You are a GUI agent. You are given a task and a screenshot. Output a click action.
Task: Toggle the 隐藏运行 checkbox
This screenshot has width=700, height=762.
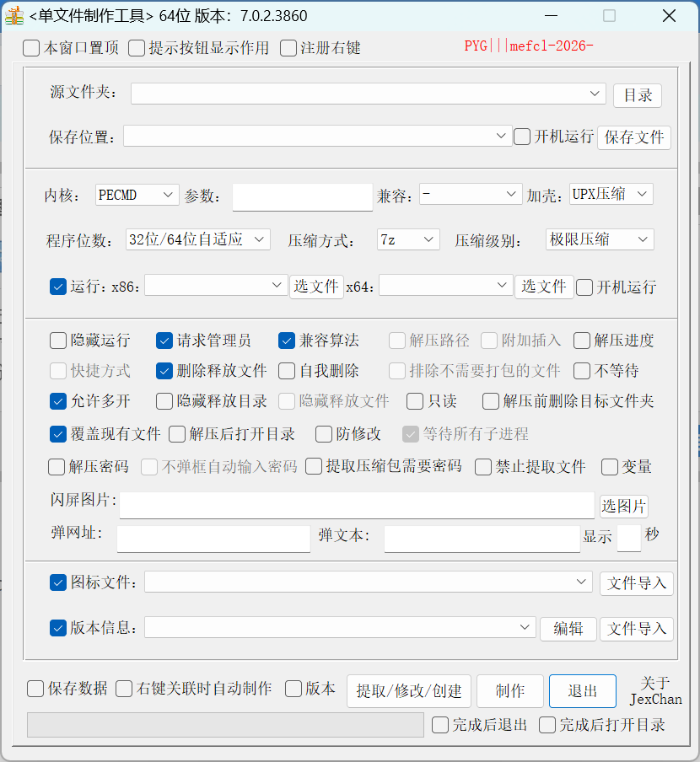[x=58, y=341]
